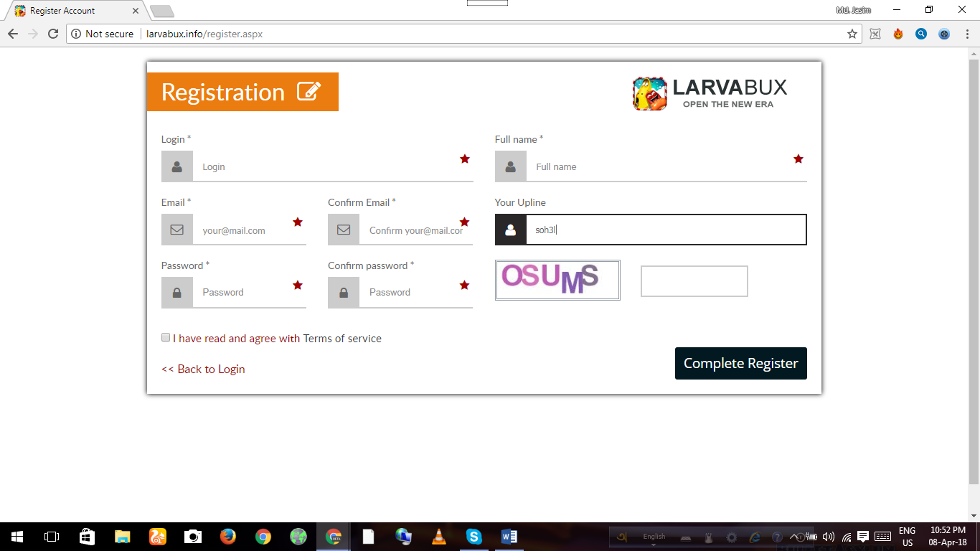This screenshot has width=980, height=551.
Task: Open the Hola flame extension
Action: pyautogui.click(x=897, y=34)
